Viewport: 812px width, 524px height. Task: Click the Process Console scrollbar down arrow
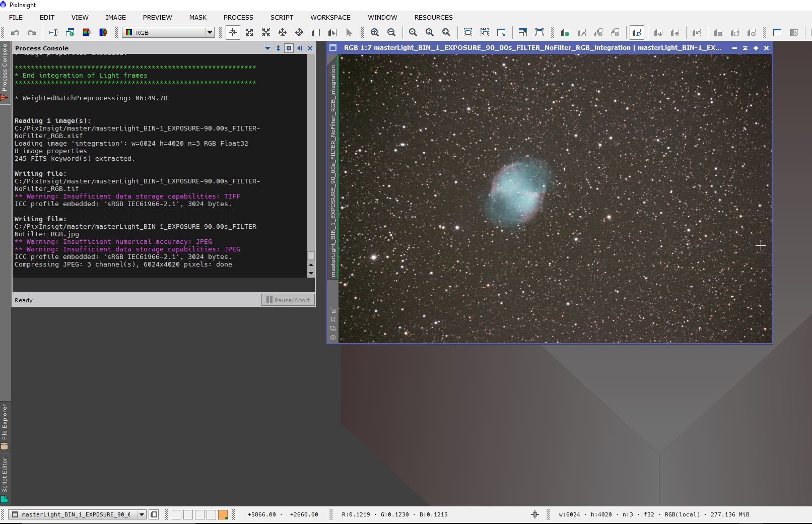click(x=311, y=273)
